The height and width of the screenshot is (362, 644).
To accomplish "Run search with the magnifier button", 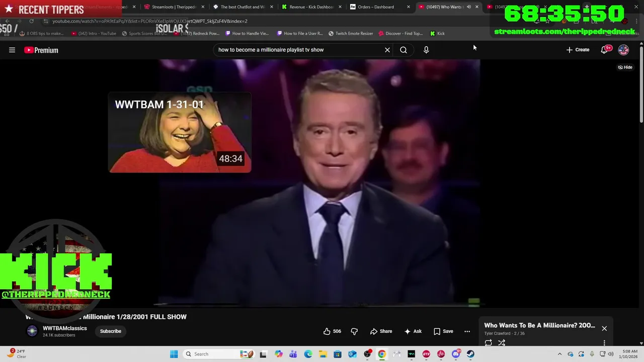I will (x=404, y=50).
